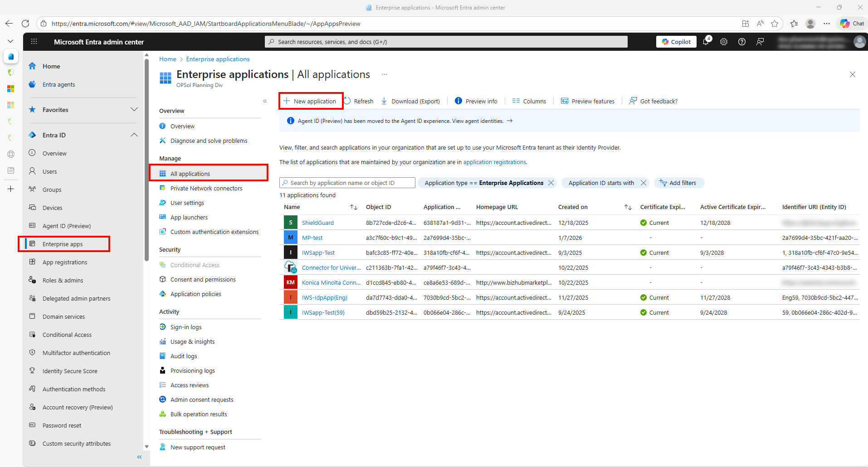Open the app launcher waffle icon
Screen dimensions: 868x467
click(x=34, y=42)
